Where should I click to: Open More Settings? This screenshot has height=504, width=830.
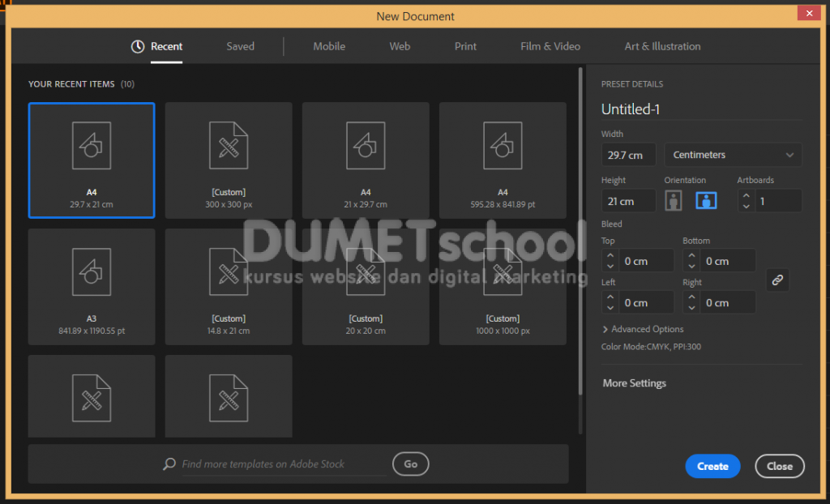click(634, 383)
